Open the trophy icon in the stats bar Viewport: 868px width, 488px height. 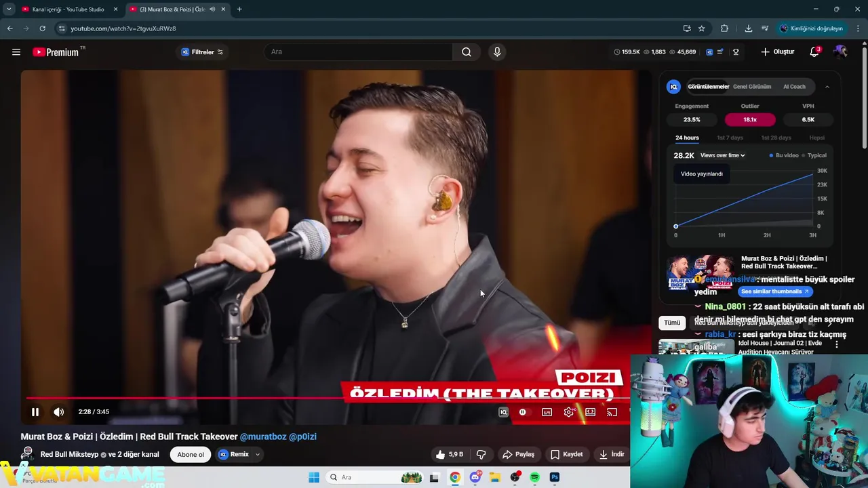[736, 52]
